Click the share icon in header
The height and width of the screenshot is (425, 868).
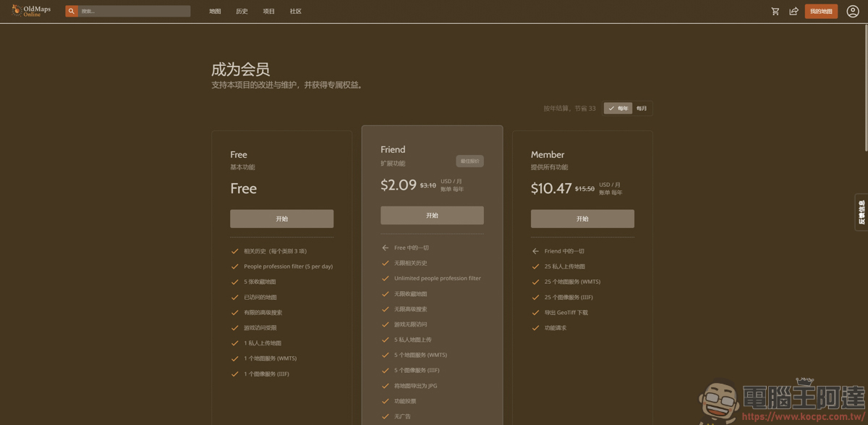pos(793,12)
